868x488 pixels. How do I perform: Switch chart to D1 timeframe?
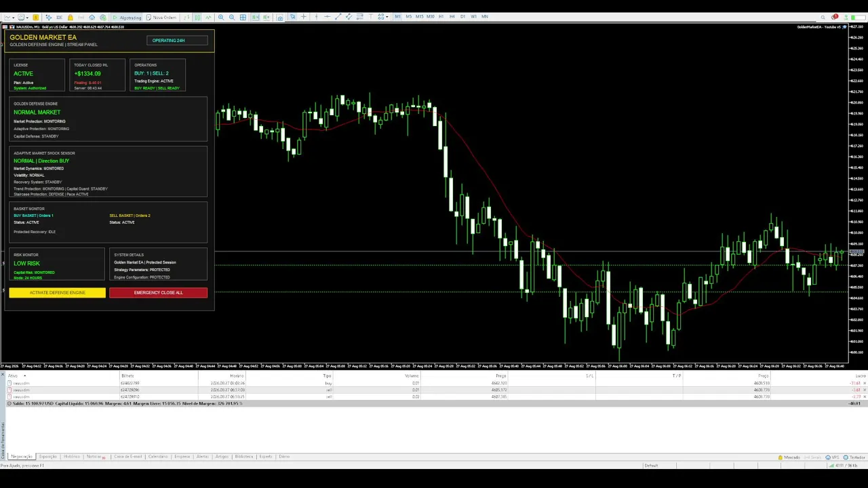point(462,16)
